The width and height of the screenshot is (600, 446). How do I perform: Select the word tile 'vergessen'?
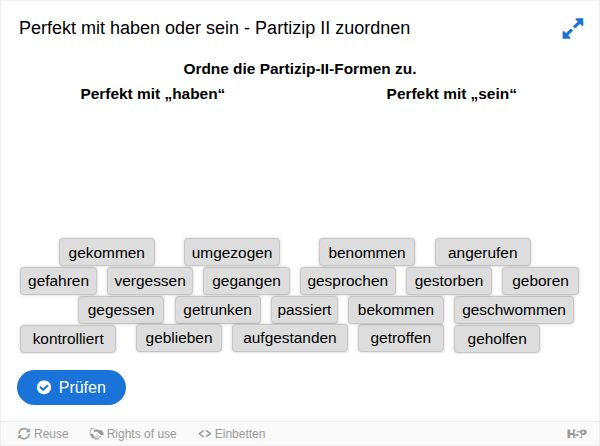(150, 281)
